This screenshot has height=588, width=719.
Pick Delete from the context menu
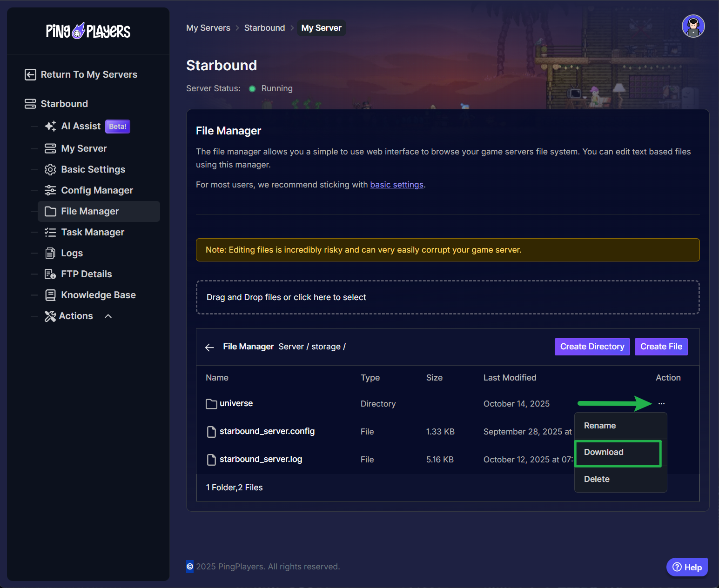click(x=597, y=480)
